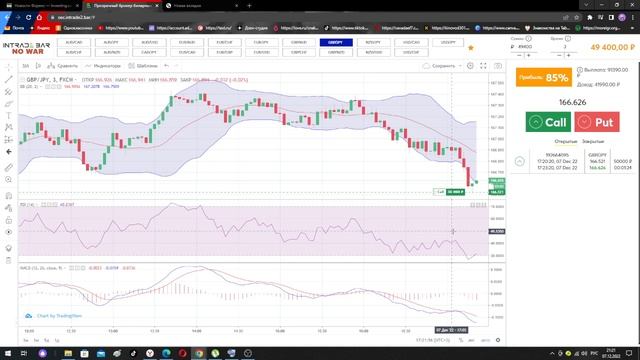This screenshot has height=360, width=640.
Task: Redo the chart action
Action: [177, 66]
